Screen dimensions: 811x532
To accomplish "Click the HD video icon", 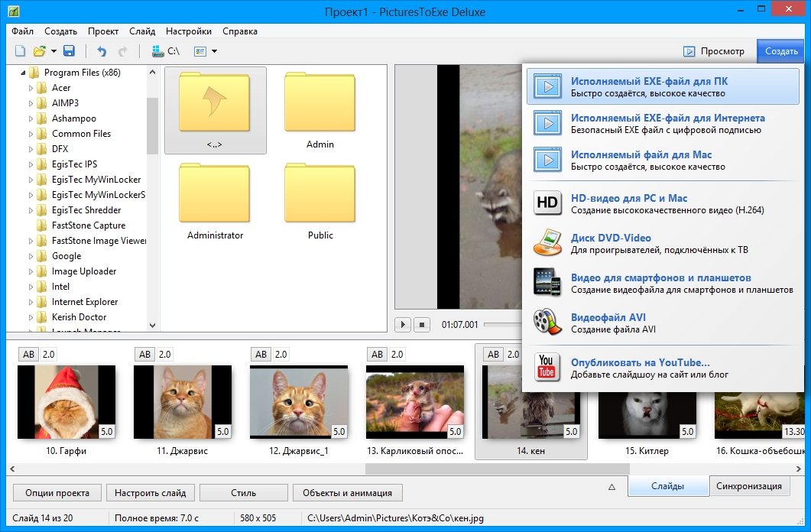I will click(547, 203).
